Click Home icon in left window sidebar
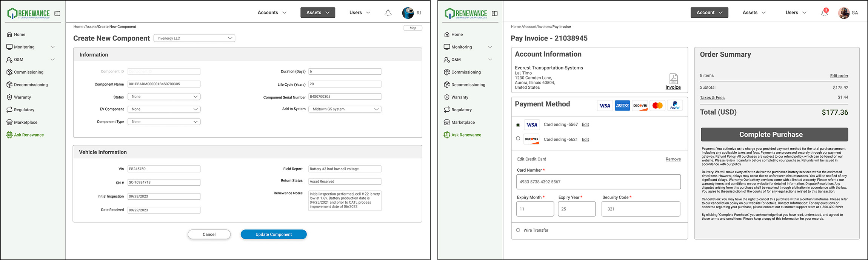Image resolution: width=868 pixels, height=260 pixels. click(x=9, y=34)
